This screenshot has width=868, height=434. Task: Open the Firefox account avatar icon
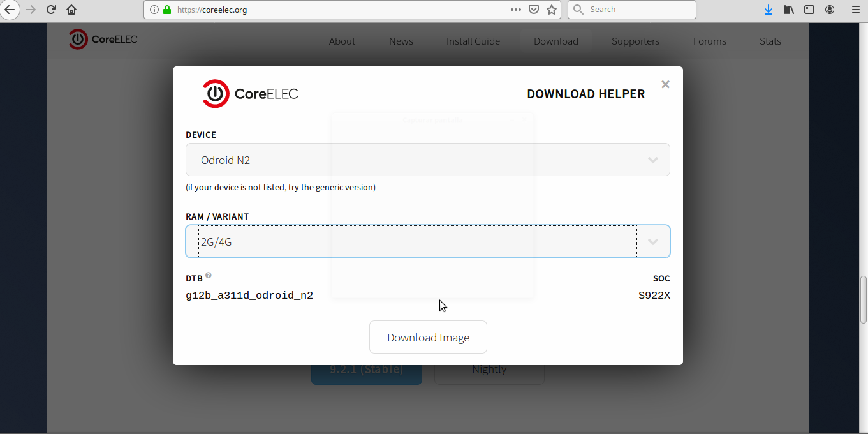[x=830, y=10]
